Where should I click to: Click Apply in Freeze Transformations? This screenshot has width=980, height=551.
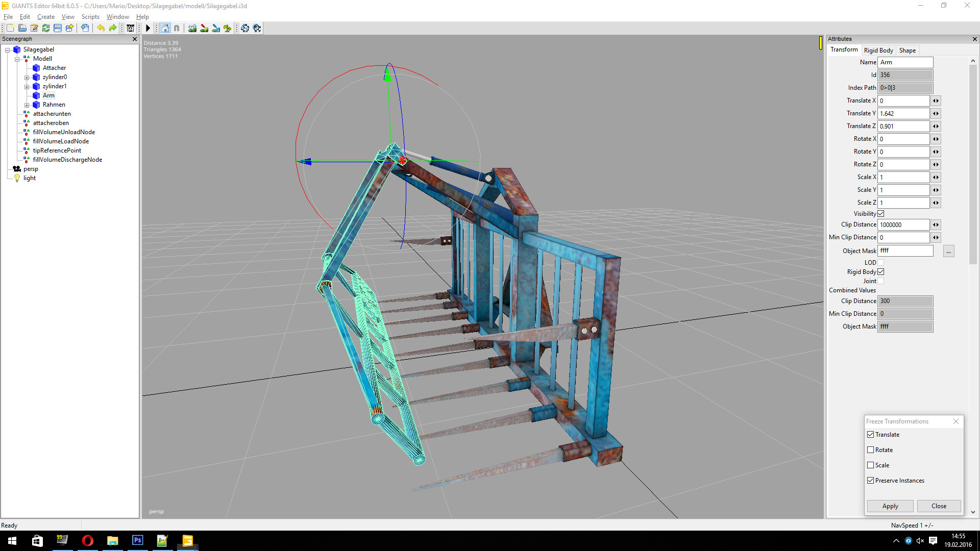coord(890,506)
